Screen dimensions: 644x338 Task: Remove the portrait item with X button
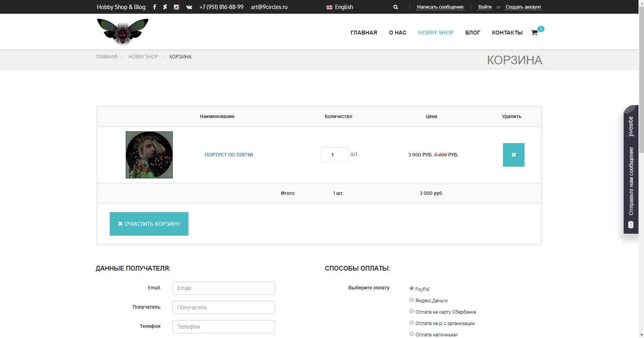point(514,155)
